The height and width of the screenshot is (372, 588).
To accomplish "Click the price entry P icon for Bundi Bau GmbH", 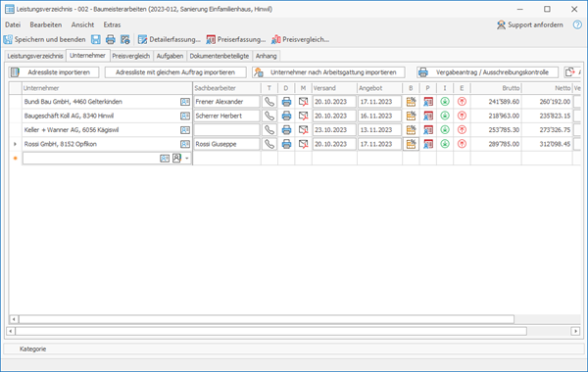I will pos(428,102).
